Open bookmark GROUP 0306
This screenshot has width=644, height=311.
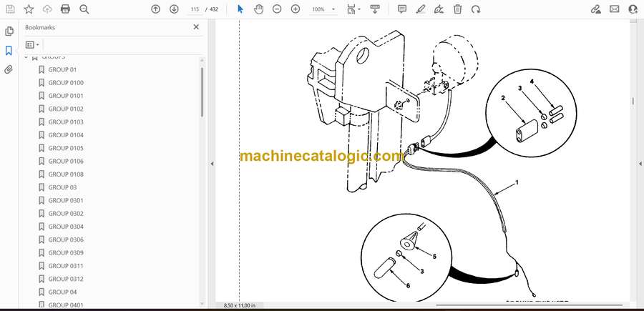click(66, 240)
